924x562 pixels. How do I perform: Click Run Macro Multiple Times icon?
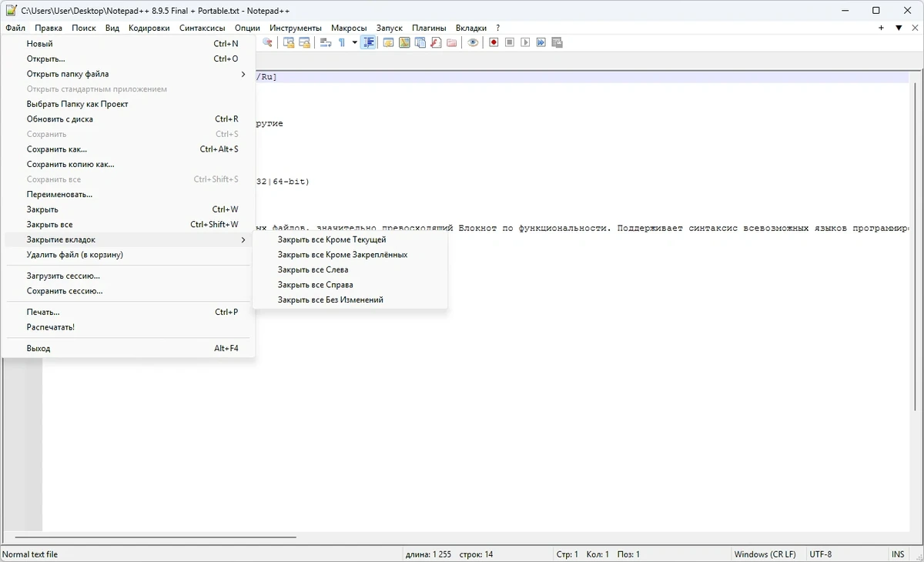[541, 42]
